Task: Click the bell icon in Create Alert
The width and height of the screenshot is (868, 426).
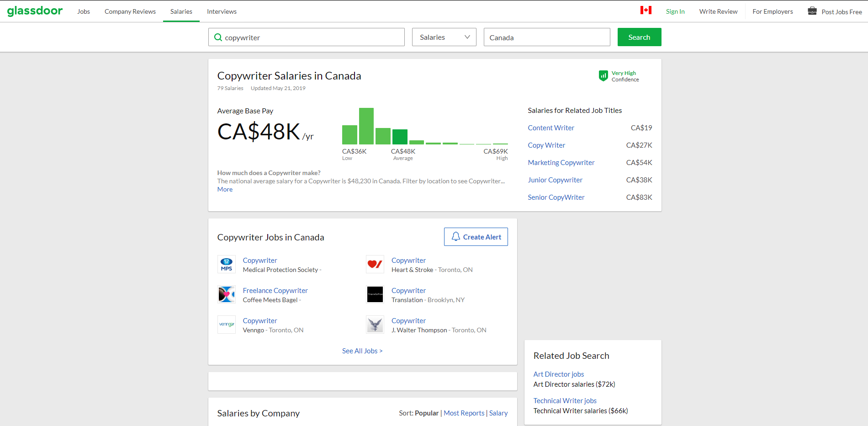Action: [x=455, y=236]
